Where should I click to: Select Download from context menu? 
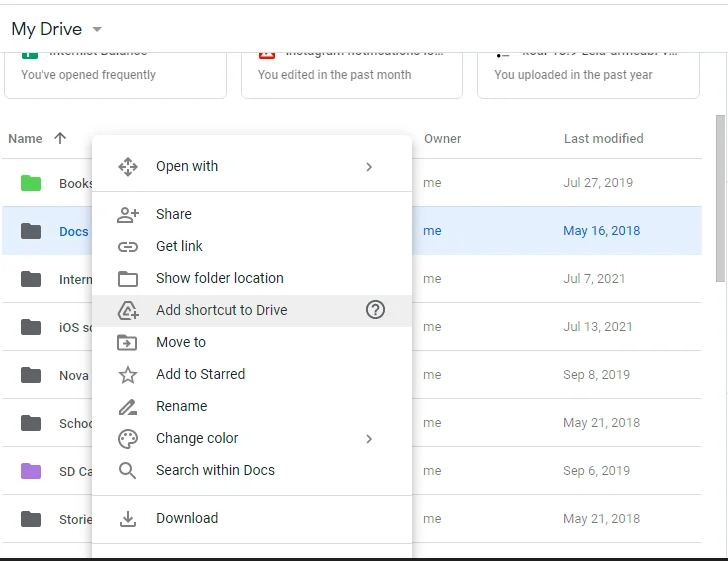point(252,518)
